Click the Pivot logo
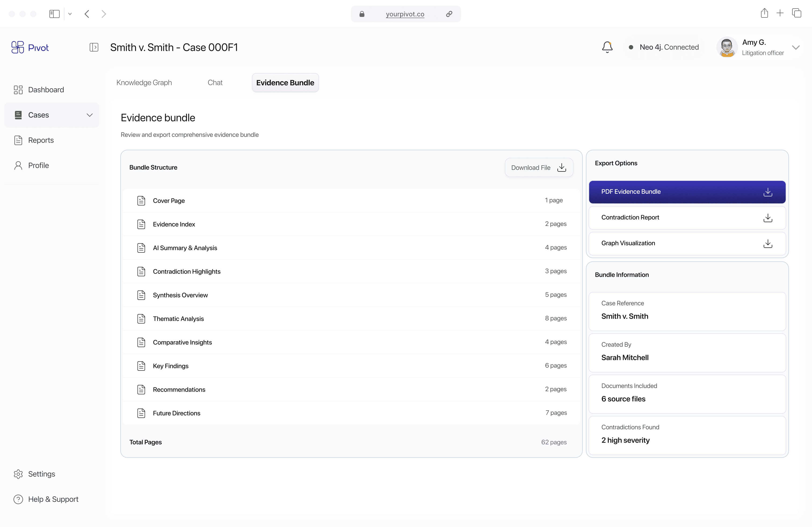812x527 pixels. 30,47
